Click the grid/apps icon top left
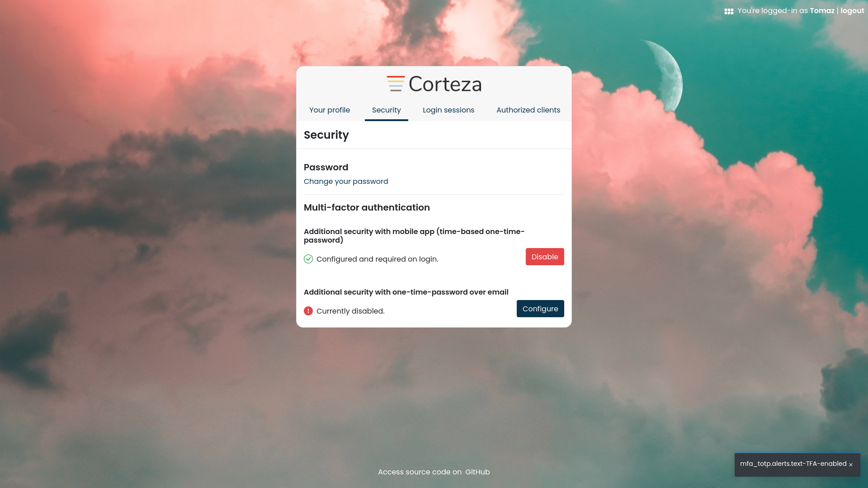Viewport: 868px width, 488px height. 728,11
